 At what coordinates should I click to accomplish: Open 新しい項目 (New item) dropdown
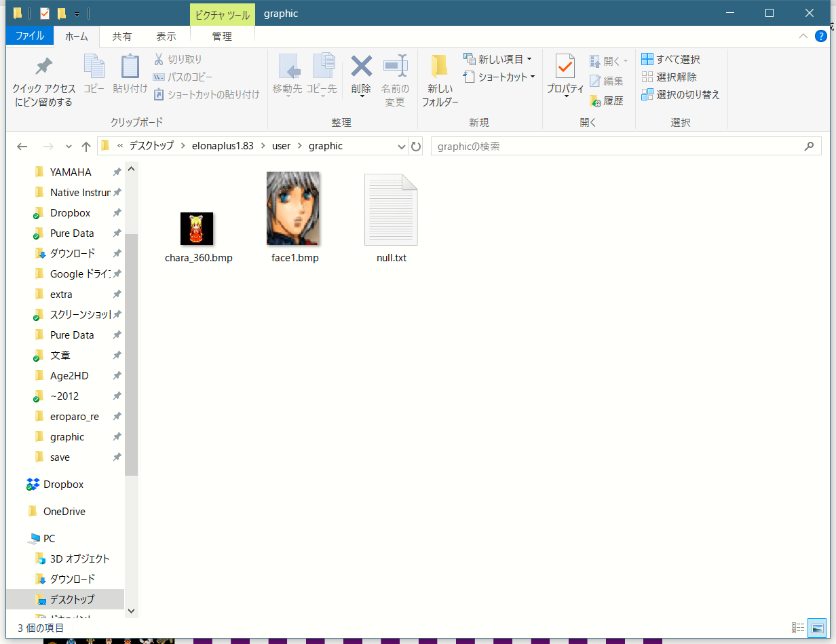coord(497,59)
